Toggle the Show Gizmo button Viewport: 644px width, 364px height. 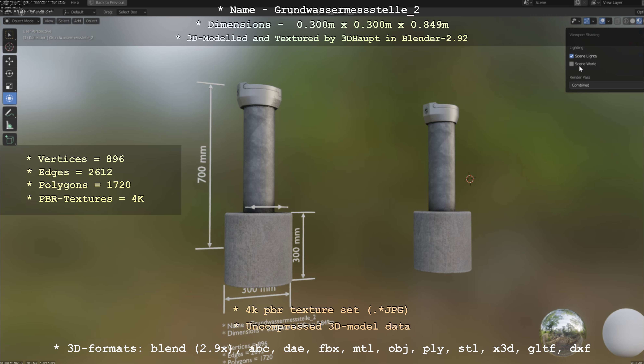(587, 21)
